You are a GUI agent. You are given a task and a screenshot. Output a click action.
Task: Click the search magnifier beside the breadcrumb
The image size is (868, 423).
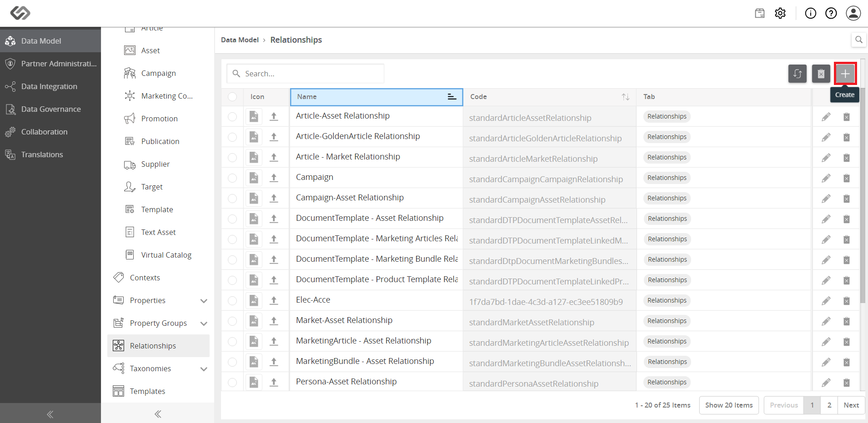tap(859, 40)
